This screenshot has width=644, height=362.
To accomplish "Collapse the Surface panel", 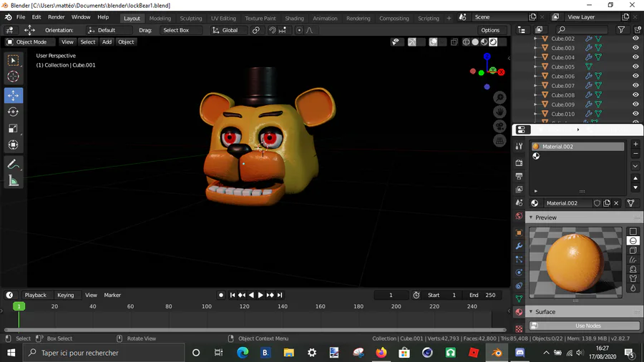I will [x=531, y=312].
